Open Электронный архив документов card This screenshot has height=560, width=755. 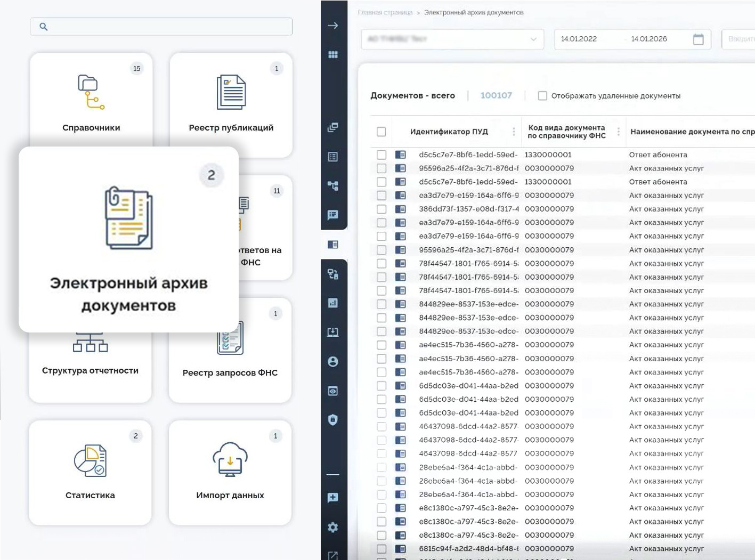coord(128,239)
